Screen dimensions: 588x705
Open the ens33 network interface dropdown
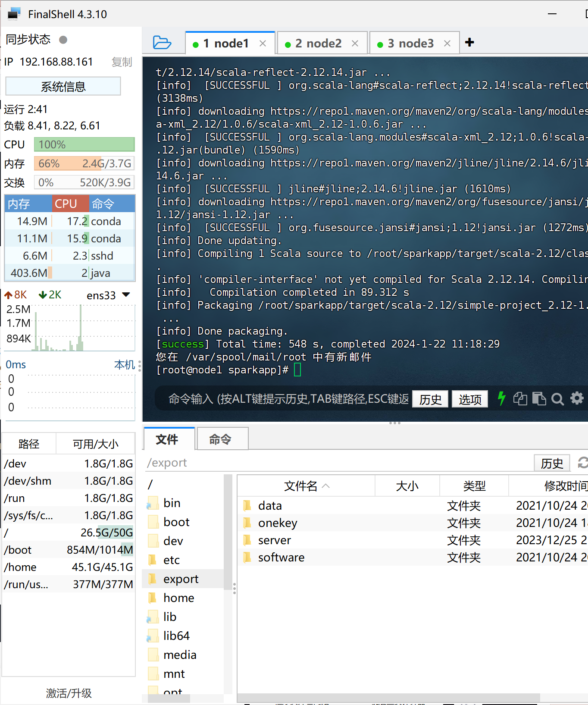click(x=126, y=295)
